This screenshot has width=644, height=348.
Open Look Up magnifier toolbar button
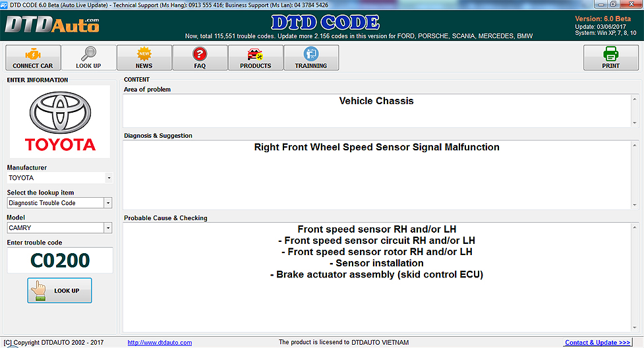point(89,57)
